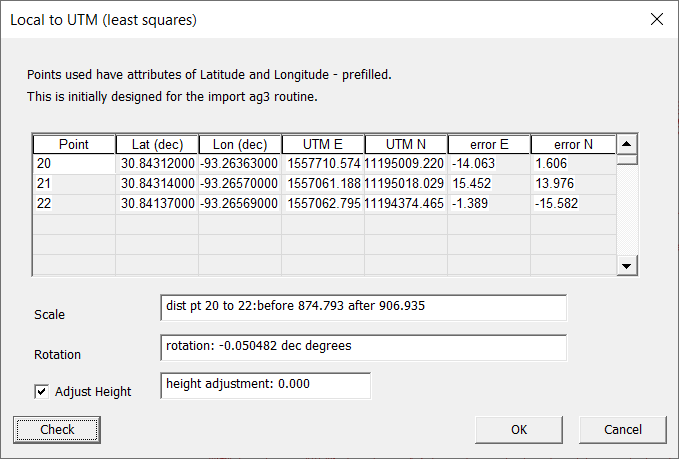The width and height of the screenshot is (679, 459).
Task: Select latitude cell of point 21
Action: click(157, 184)
